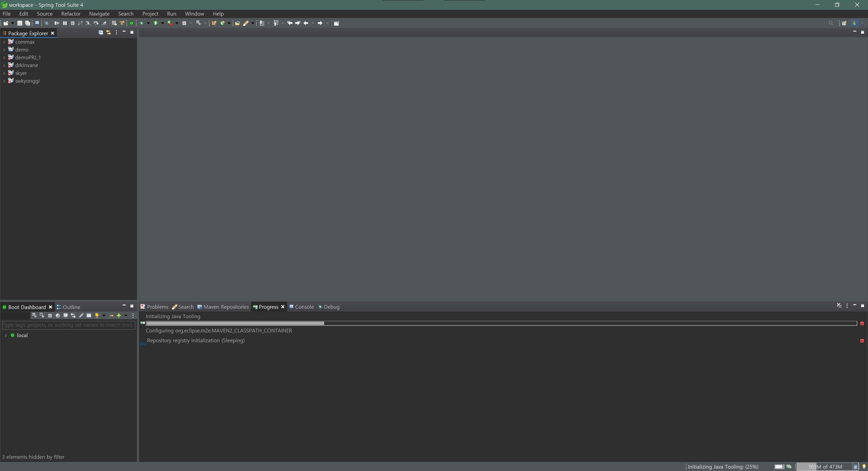
Task: Click the New Java Class icon
Action: [x=222, y=23]
